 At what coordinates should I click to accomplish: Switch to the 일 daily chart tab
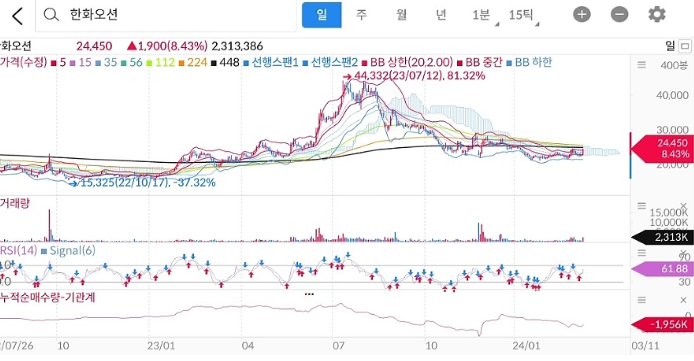pos(321,15)
